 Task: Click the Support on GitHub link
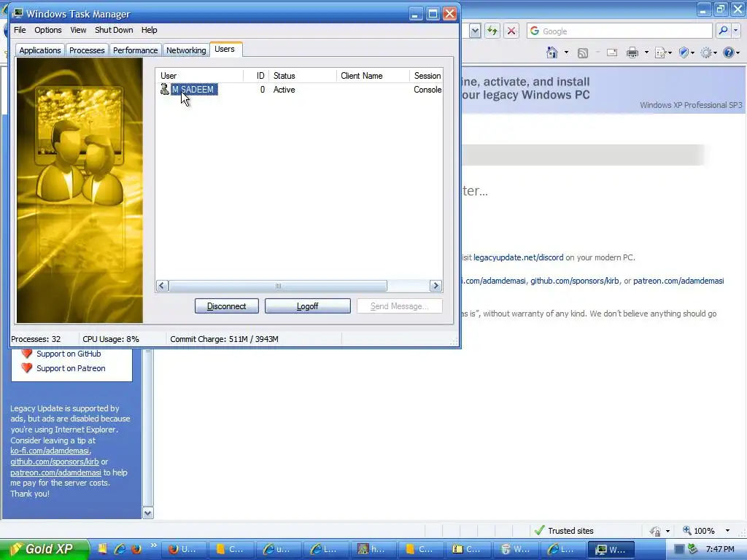pos(69,354)
